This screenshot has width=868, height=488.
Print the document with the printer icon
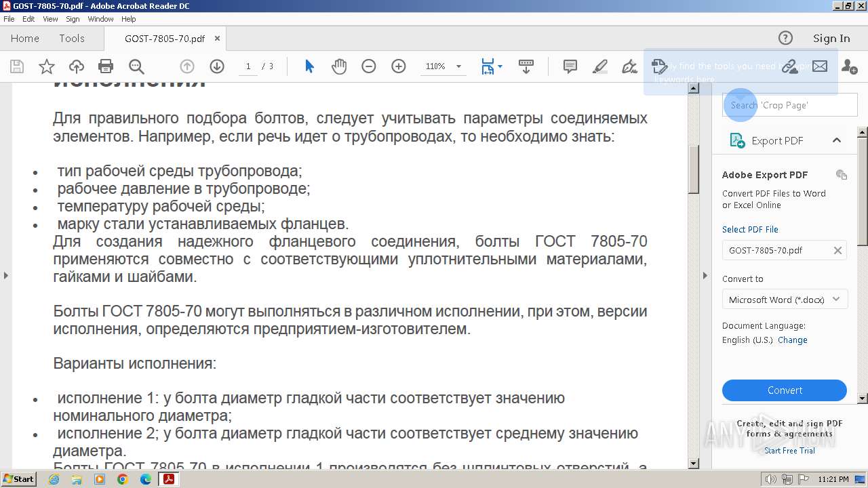106,66
